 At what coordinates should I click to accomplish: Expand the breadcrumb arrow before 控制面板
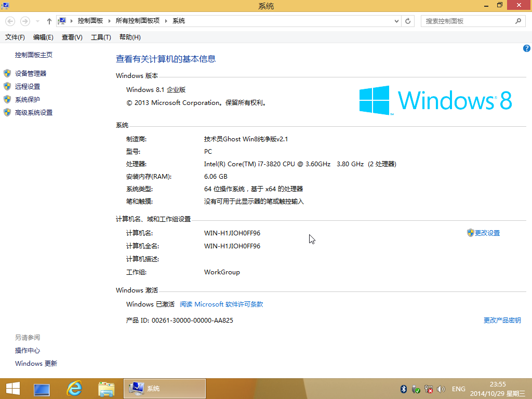pos(72,21)
